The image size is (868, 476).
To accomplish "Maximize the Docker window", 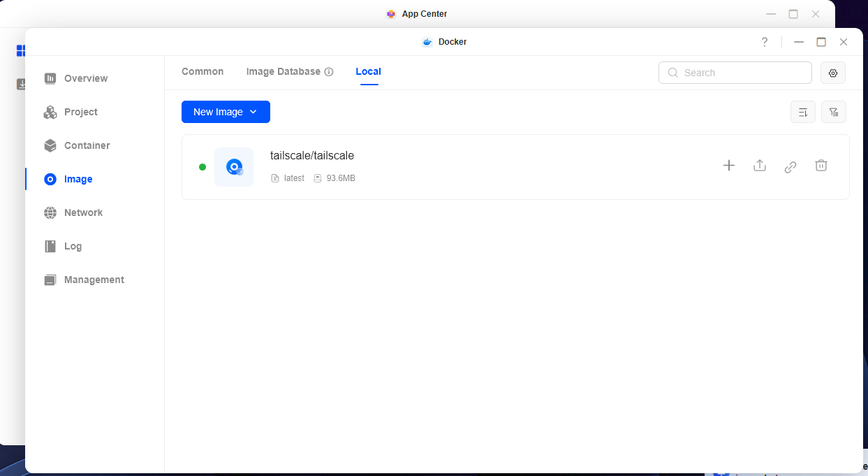I will click(821, 42).
